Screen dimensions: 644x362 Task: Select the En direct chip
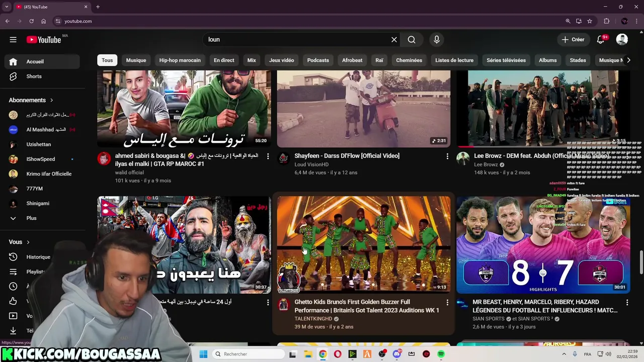point(224,60)
